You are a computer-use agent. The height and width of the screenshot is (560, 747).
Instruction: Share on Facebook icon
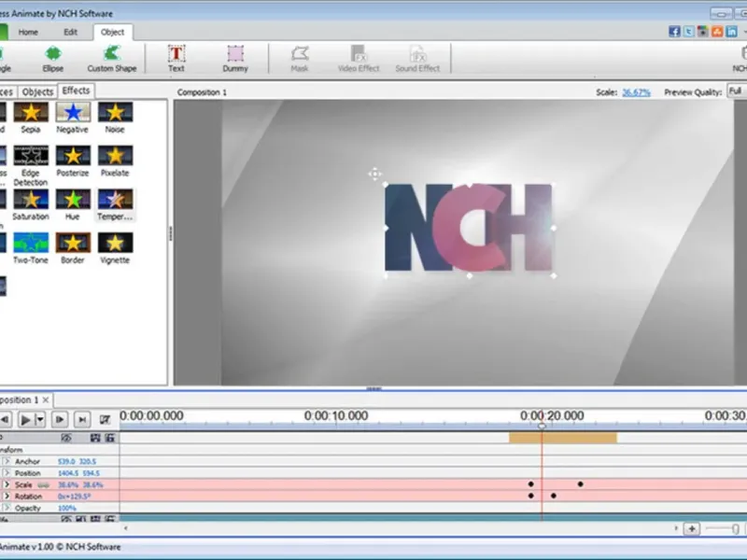(x=674, y=32)
